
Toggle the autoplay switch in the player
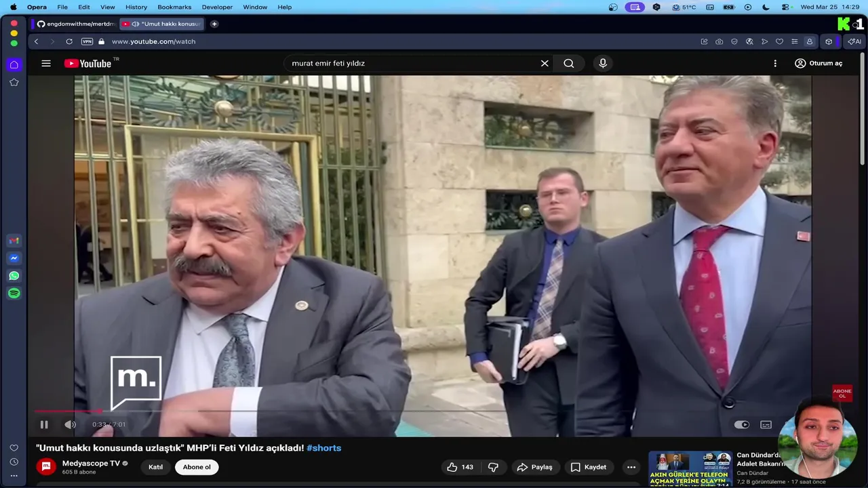[x=742, y=425]
